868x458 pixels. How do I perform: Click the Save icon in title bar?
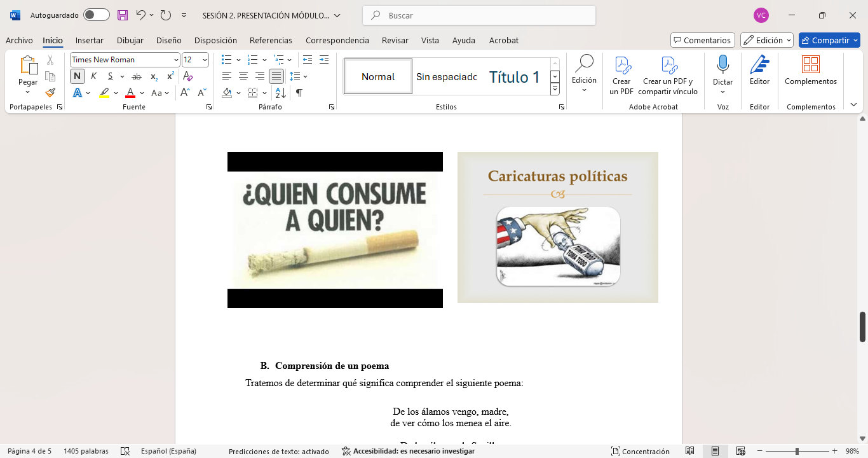(123, 15)
